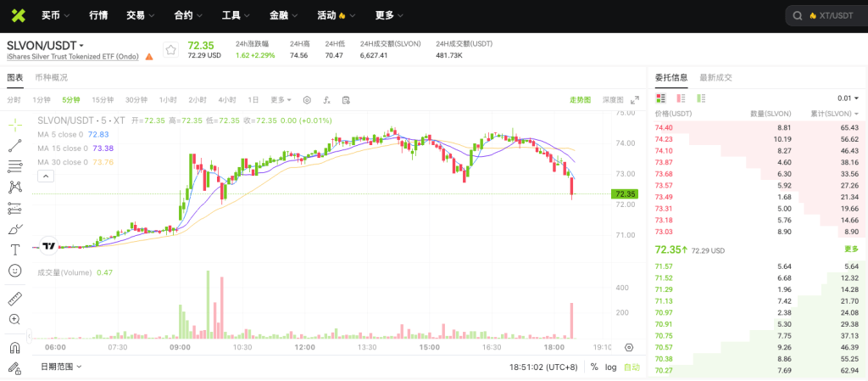
Task: Click the search magnifier icon
Action: 798,16
